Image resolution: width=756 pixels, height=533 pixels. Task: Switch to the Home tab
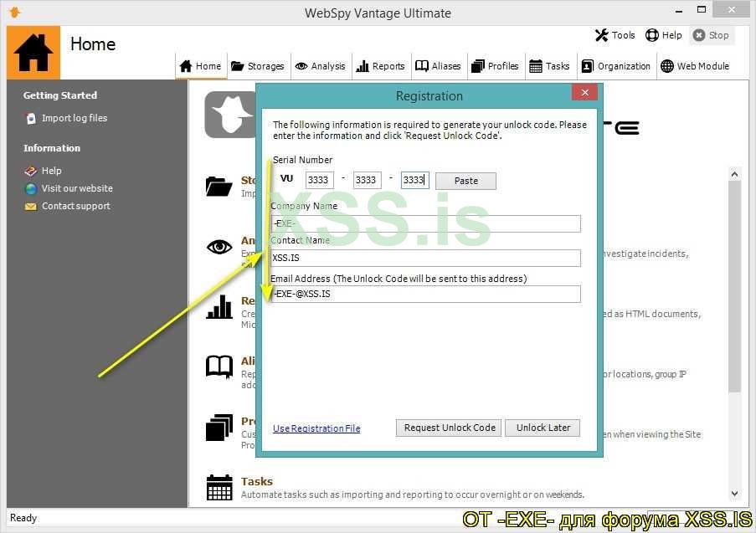pos(201,66)
